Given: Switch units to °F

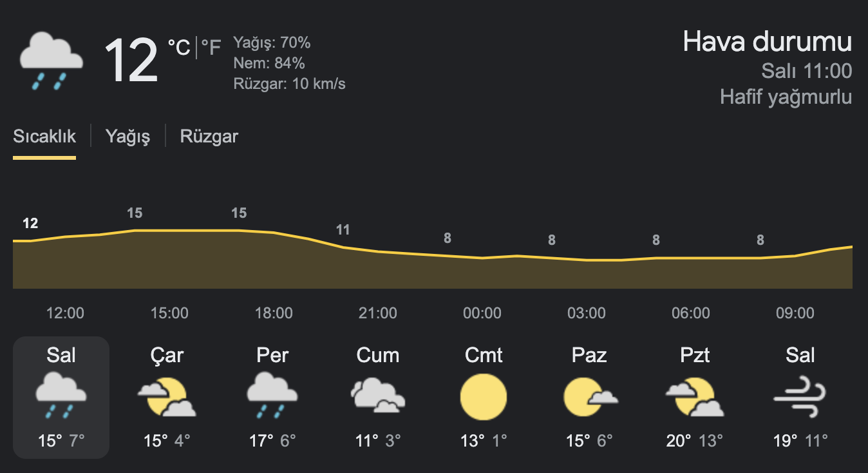Looking at the screenshot, I should point(211,47).
